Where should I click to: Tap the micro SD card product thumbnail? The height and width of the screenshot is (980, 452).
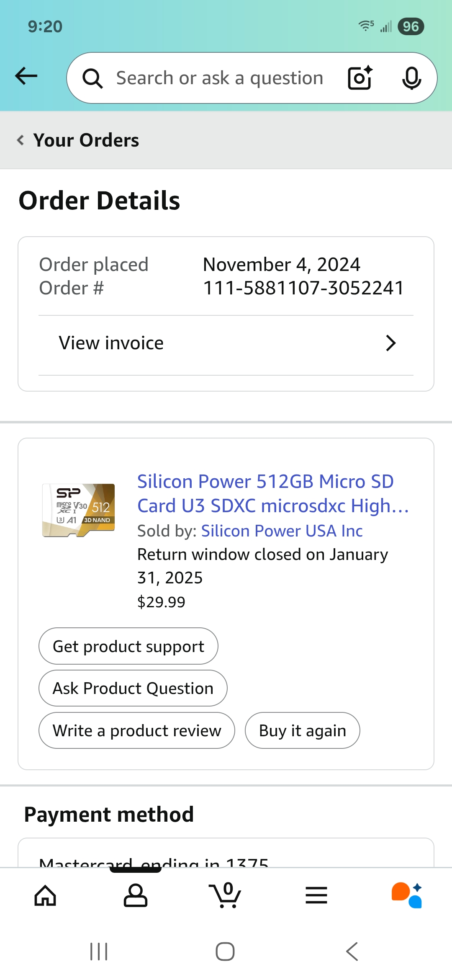coord(79,510)
